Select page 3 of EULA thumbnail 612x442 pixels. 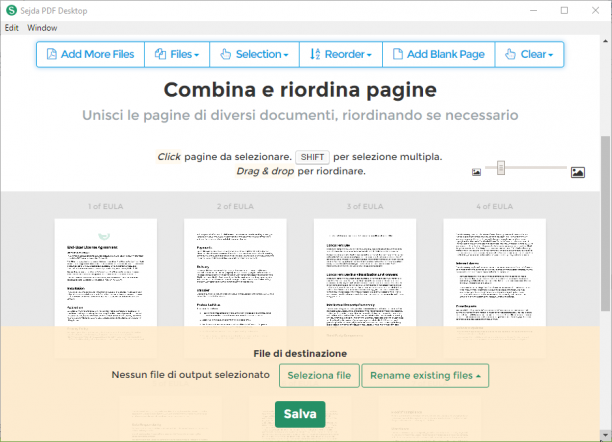[365, 288]
